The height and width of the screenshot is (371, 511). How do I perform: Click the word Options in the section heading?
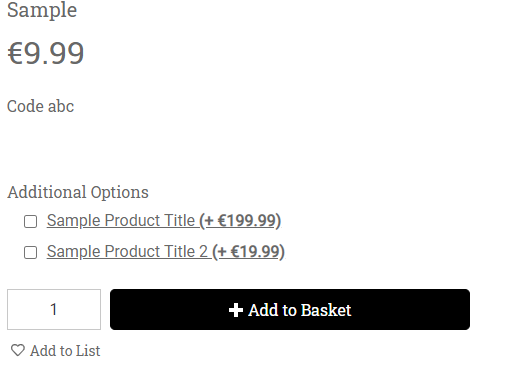point(119,193)
